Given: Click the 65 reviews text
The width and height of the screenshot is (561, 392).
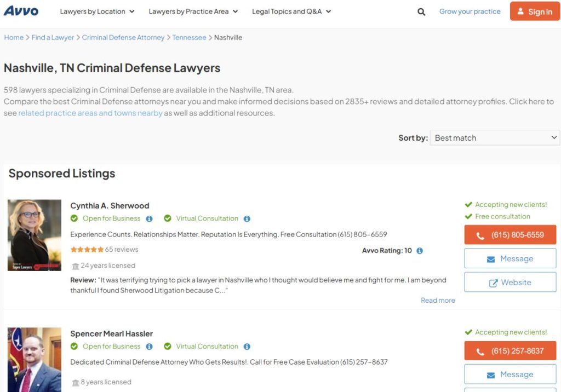Looking at the screenshot, I should click(x=122, y=250).
